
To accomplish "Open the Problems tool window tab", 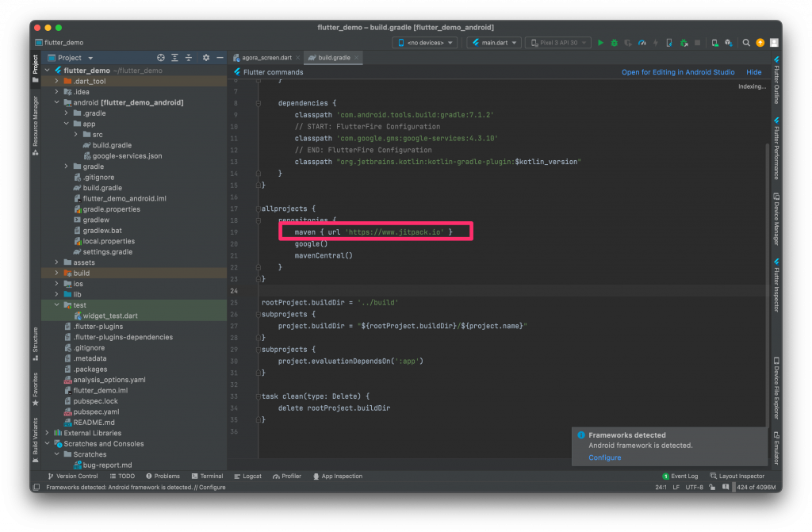I will point(163,476).
